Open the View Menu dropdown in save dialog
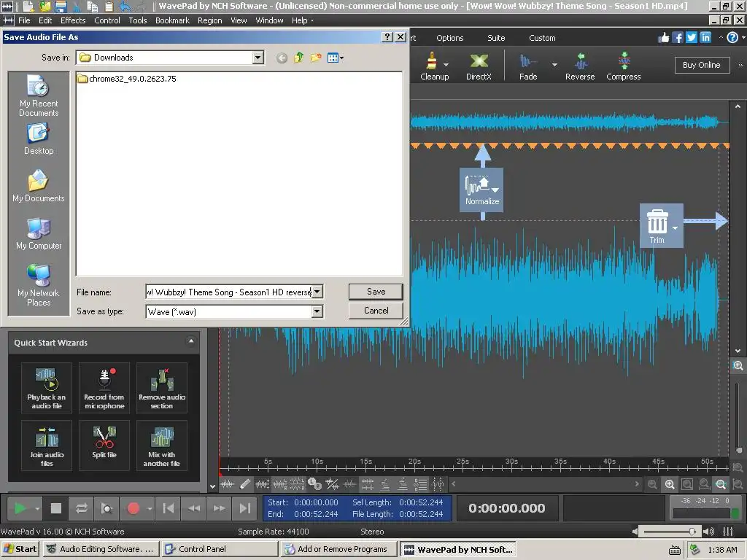Viewport: 747px width, 560px height. [x=336, y=58]
